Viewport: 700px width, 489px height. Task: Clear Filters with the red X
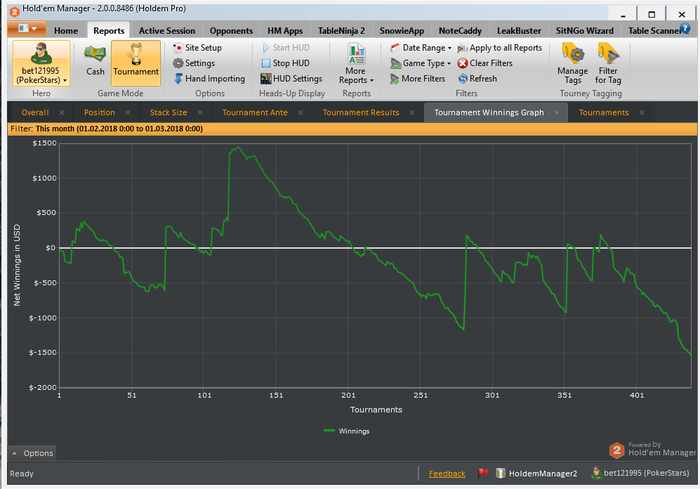pyautogui.click(x=485, y=63)
